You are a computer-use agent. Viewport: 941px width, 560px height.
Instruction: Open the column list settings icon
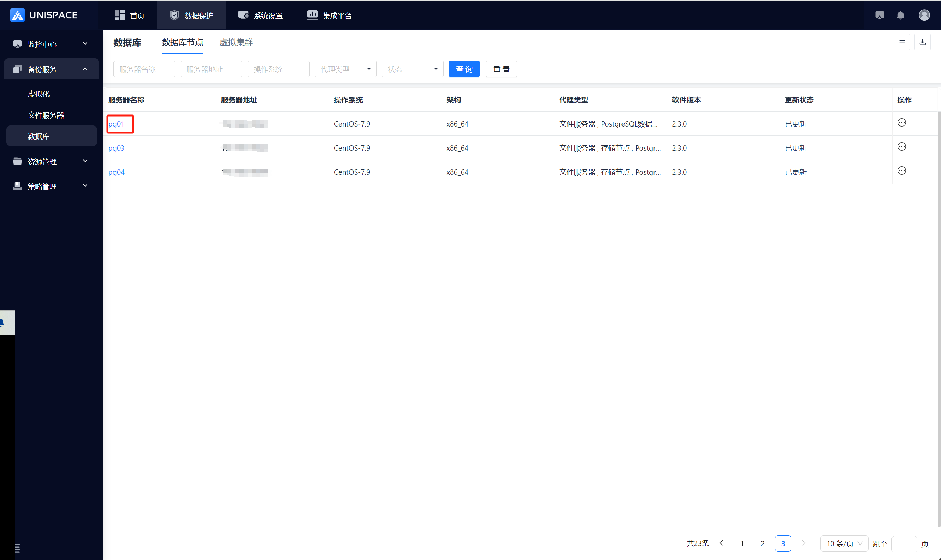click(x=902, y=42)
